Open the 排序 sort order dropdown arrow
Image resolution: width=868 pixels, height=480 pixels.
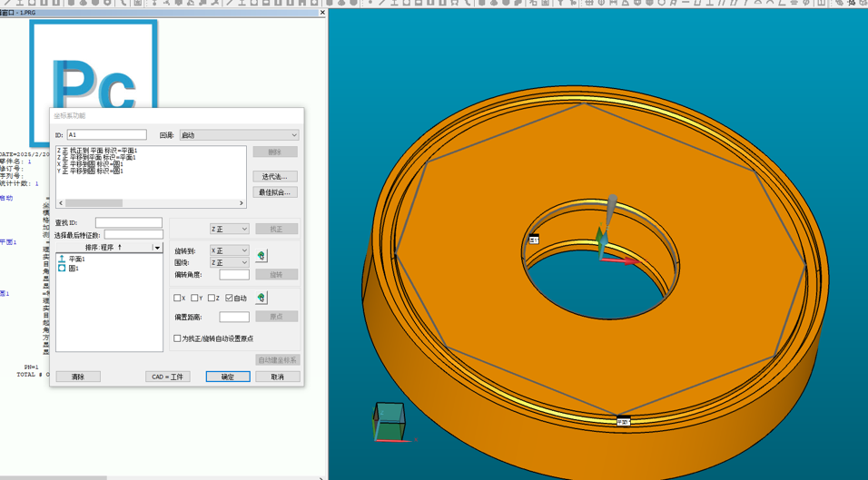pyautogui.click(x=157, y=248)
